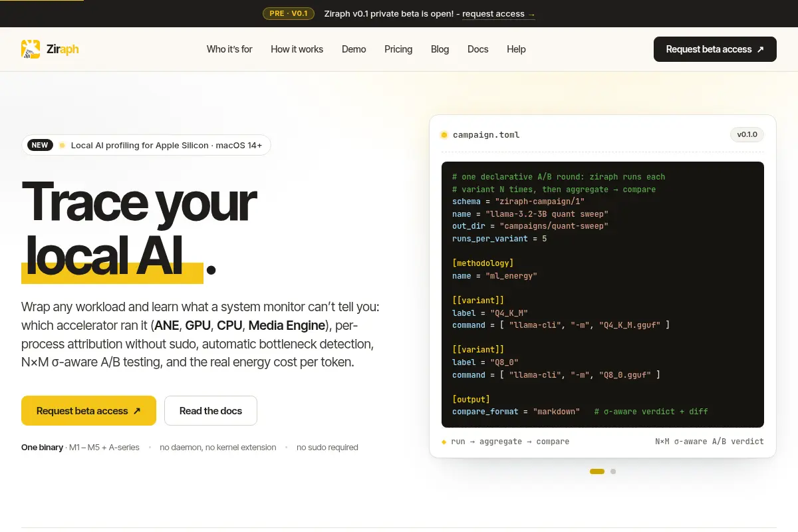Viewport: 798px width, 532px height.
Task: Click the Read the docs button
Action: point(211,411)
